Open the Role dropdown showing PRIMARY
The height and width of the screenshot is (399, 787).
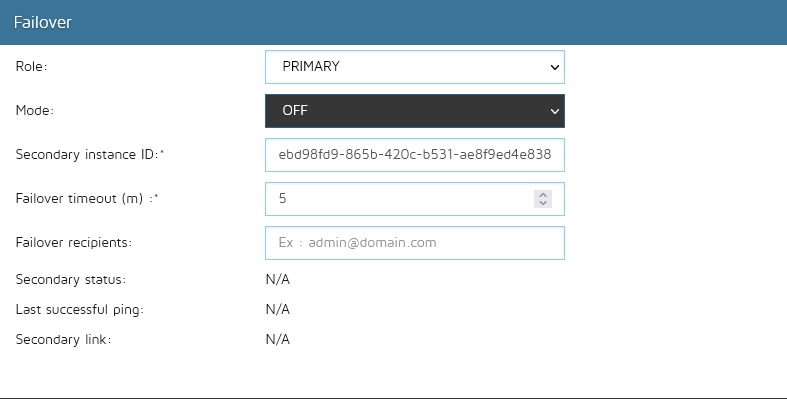point(415,67)
